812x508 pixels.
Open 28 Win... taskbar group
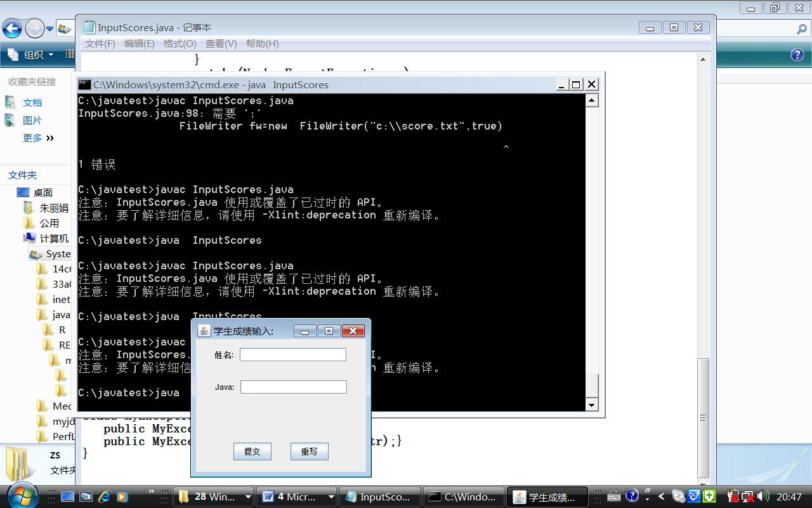coord(214,497)
